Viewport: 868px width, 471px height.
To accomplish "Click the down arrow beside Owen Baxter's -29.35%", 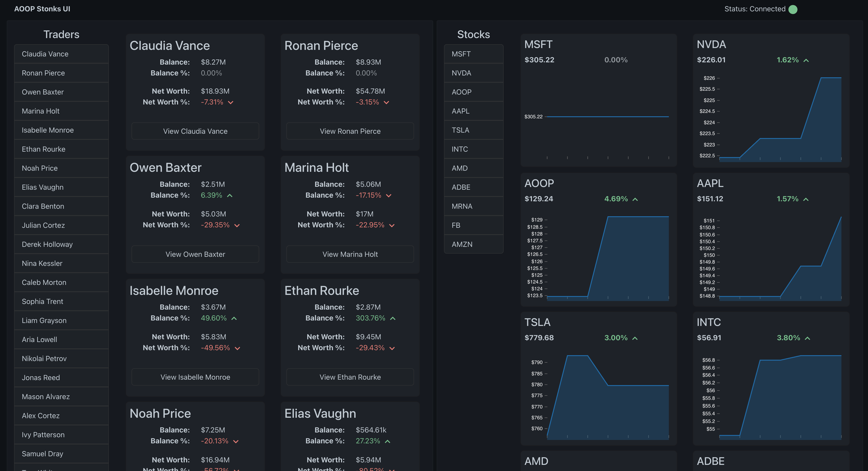I will click(237, 225).
